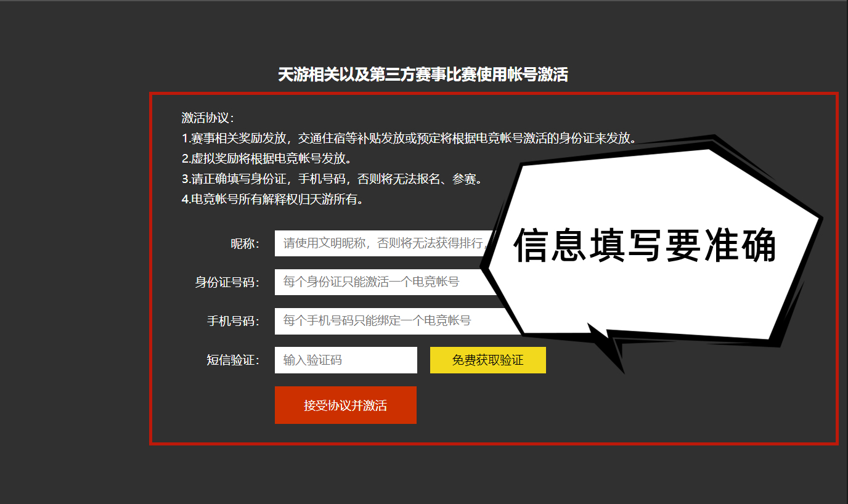The width and height of the screenshot is (848, 504).
Task: Click the yellow 免费获取验证 button
Action: click(x=488, y=360)
